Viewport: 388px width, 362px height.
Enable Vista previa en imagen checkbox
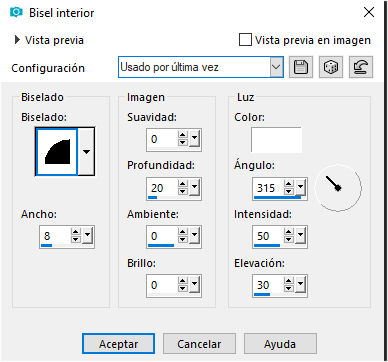(245, 40)
